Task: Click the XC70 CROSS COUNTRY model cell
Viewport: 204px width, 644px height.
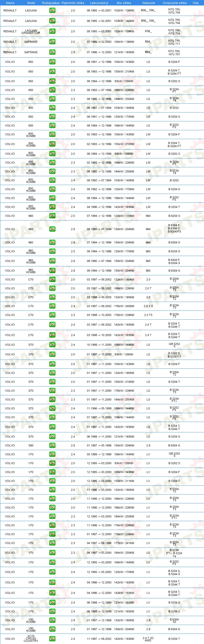Action: coord(31,639)
